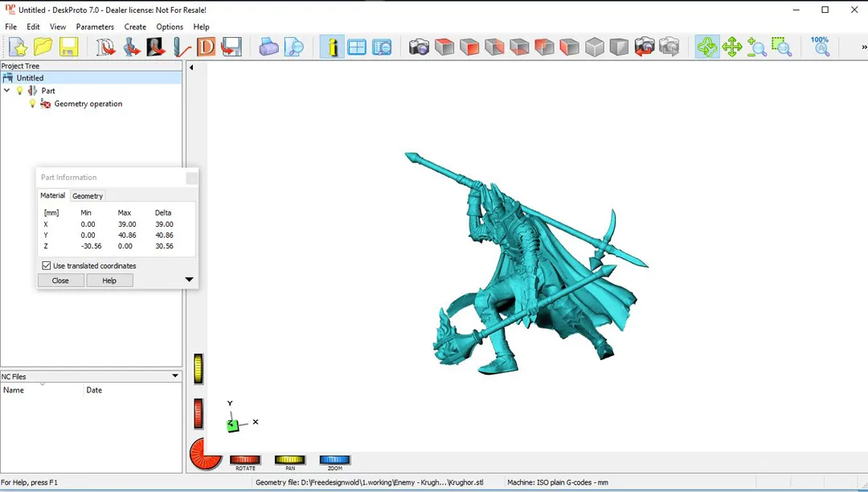Viewport: 868px width, 492px height.
Task: Click the Load Geometry icon with white D
Action: [105, 47]
